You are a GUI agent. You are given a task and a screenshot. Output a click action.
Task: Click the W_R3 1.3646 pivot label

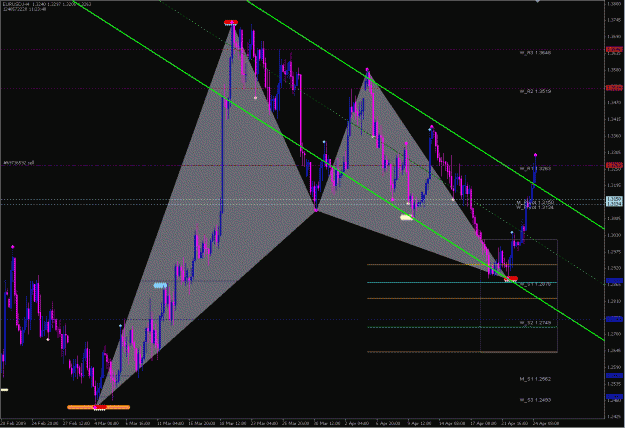click(x=535, y=53)
